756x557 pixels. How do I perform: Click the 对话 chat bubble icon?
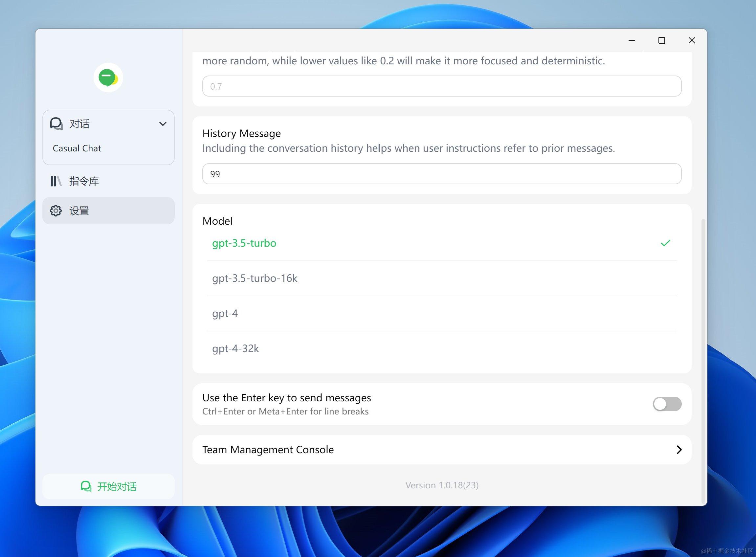tap(56, 124)
